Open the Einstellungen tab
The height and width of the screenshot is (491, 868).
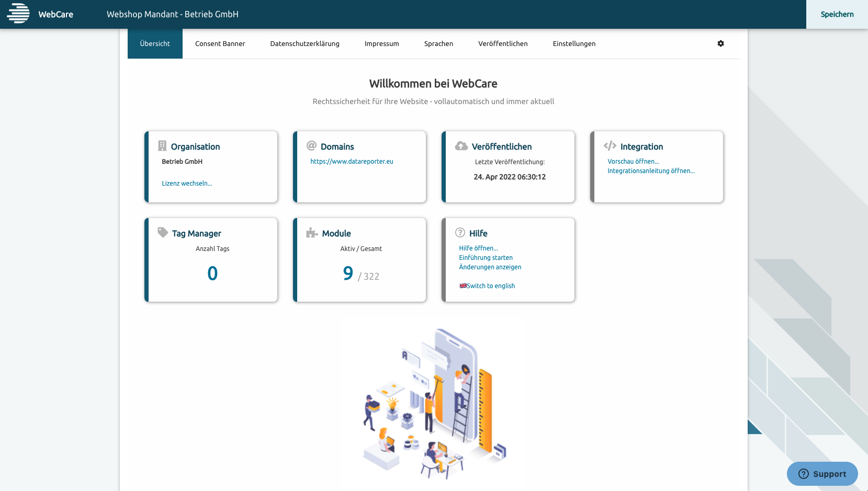click(574, 44)
